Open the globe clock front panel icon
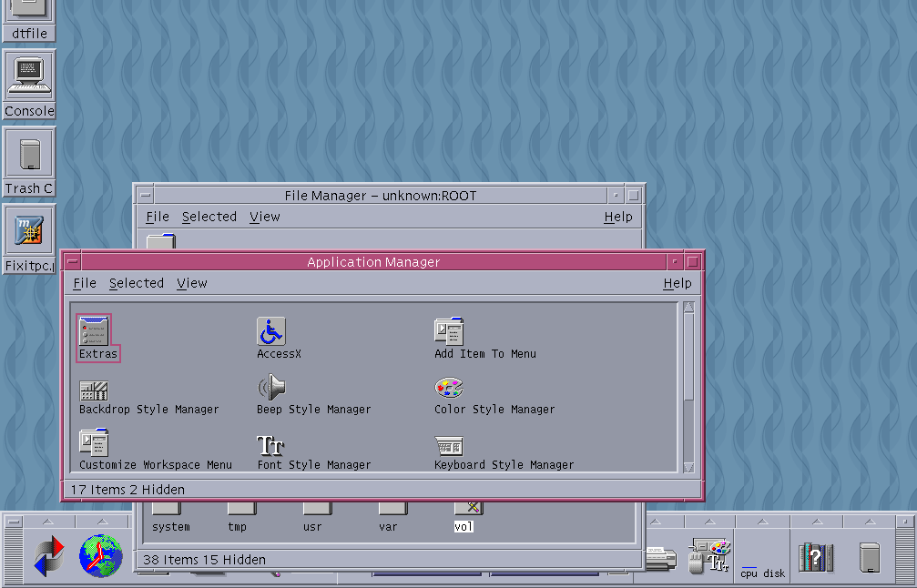Image resolution: width=917 pixels, height=588 pixels. tap(101, 556)
